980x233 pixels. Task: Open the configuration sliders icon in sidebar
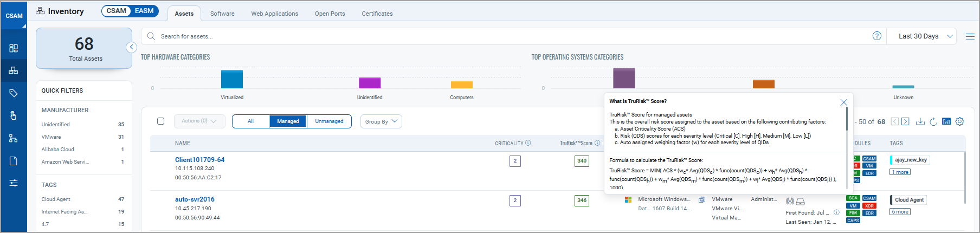coord(14,183)
